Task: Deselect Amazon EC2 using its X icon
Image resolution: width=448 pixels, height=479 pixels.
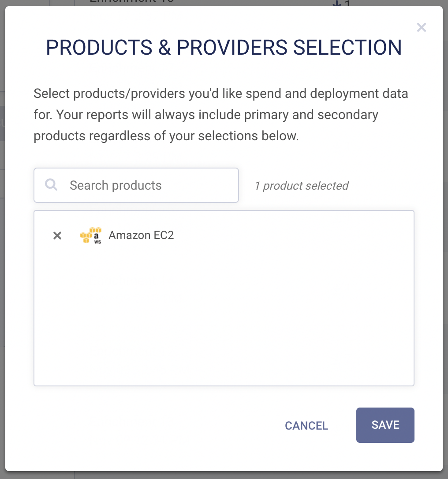Action: point(57,236)
